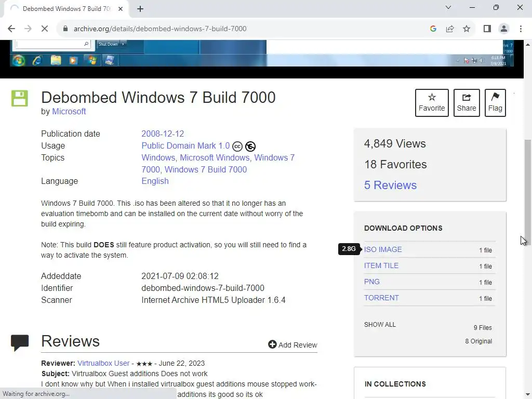Click the Reviews speech bubble icon
This screenshot has width=532, height=399.
click(20, 342)
